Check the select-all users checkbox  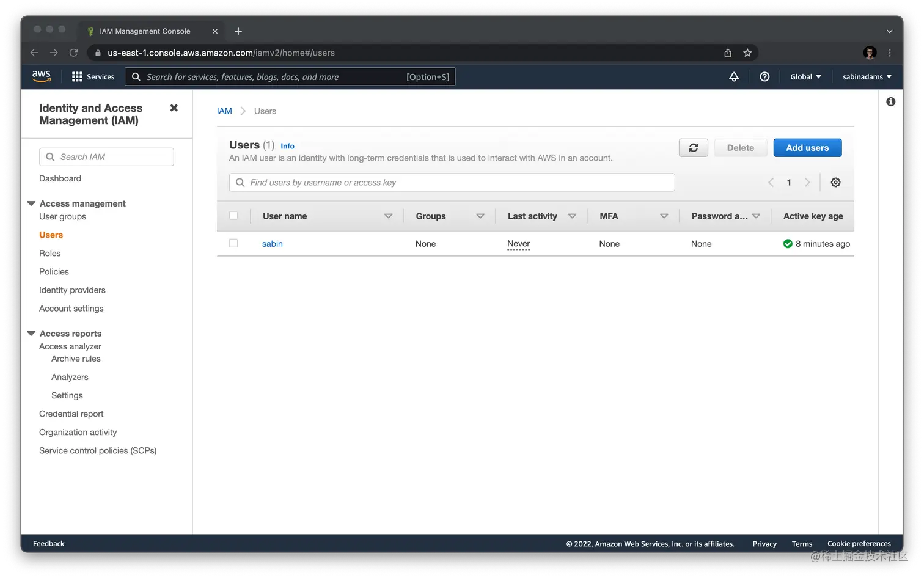pyautogui.click(x=233, y=215)
